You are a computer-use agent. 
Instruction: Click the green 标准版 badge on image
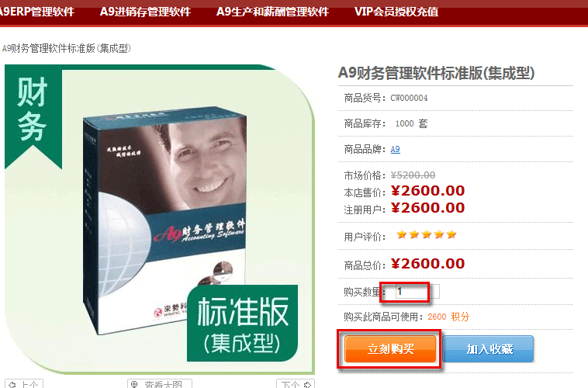coord(243,324)
